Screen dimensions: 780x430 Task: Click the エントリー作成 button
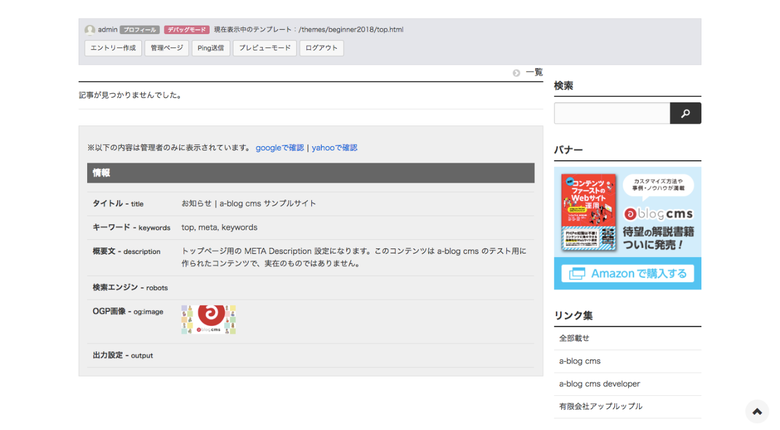113,48
